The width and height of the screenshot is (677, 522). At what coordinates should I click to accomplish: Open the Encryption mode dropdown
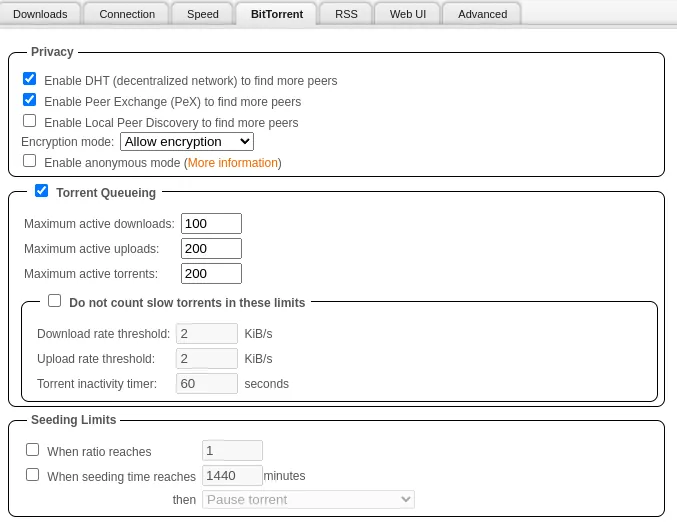coord(186,142)
